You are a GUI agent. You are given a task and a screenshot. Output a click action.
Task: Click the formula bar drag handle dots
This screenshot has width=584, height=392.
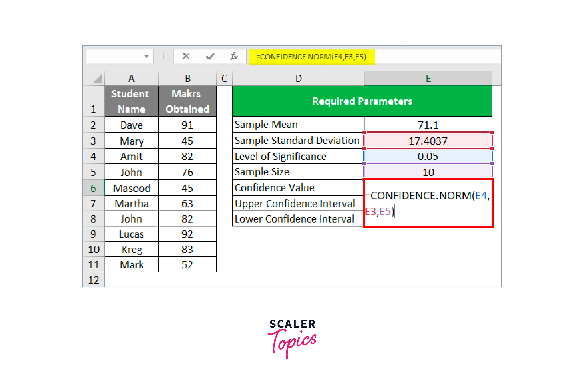click(x=164, y=56)
